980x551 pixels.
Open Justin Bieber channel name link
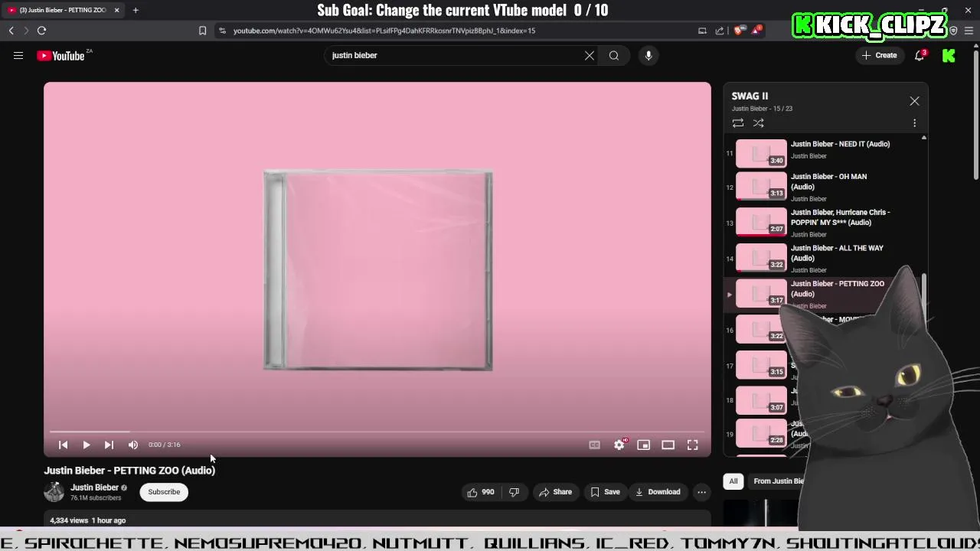click(x=94, y=487)
